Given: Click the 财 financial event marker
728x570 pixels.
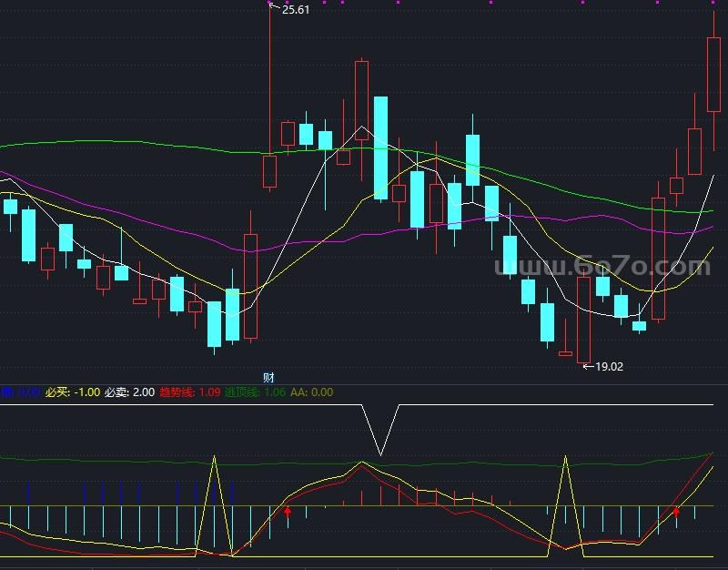Looking at the screenshot, I should [268, 377].
